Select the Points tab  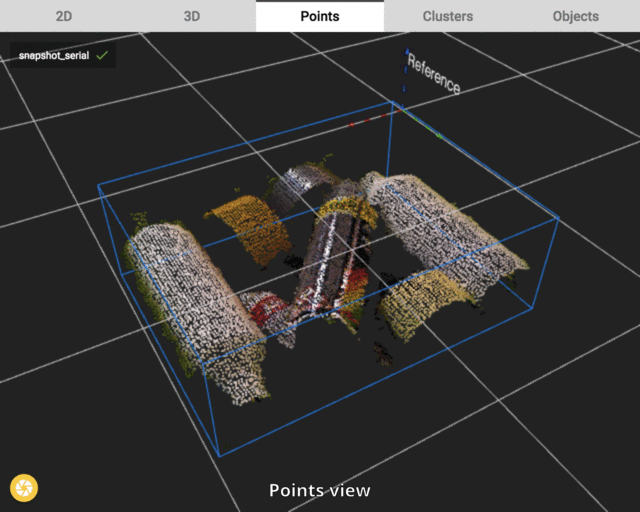[320, 16]
